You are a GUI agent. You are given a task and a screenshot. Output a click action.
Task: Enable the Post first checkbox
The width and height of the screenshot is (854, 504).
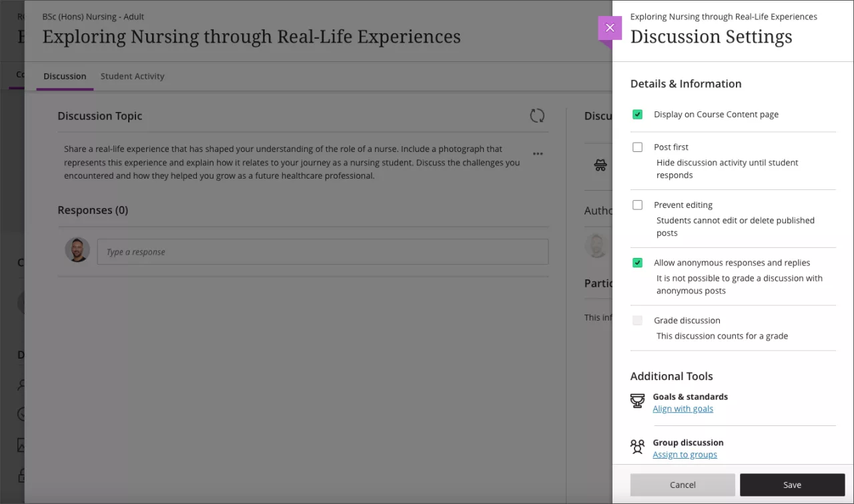pos(637,147)
